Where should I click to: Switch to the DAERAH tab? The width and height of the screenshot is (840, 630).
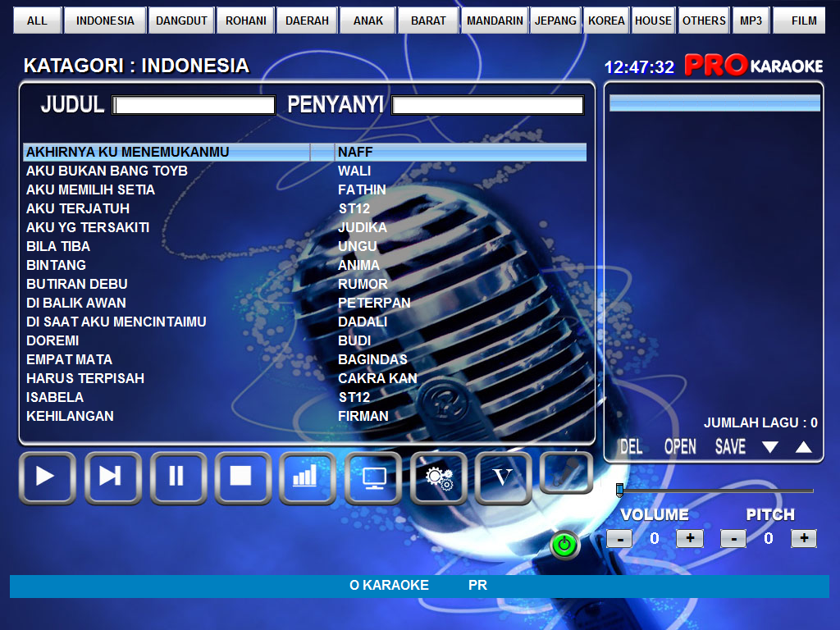click(307, 21)
